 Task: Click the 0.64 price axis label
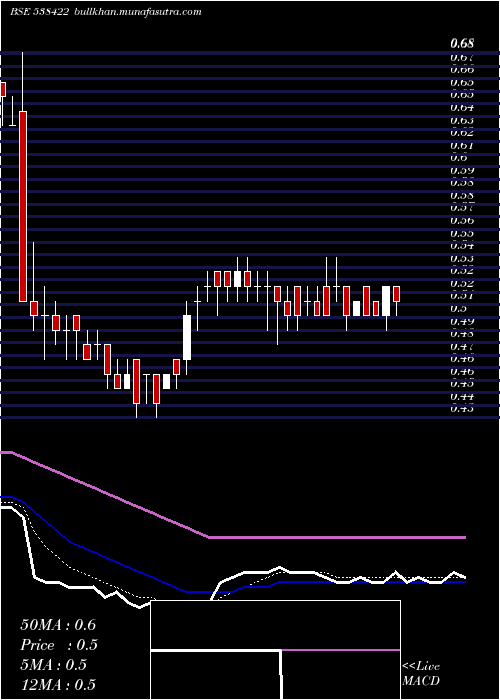pos(462,108)
